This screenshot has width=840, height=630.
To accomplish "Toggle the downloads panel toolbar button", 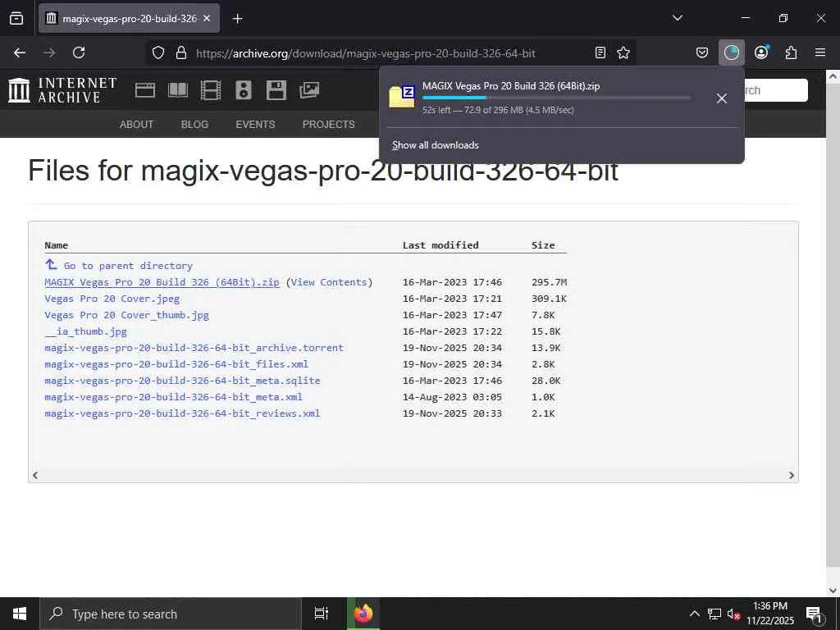I will click(x=731, y=52).
